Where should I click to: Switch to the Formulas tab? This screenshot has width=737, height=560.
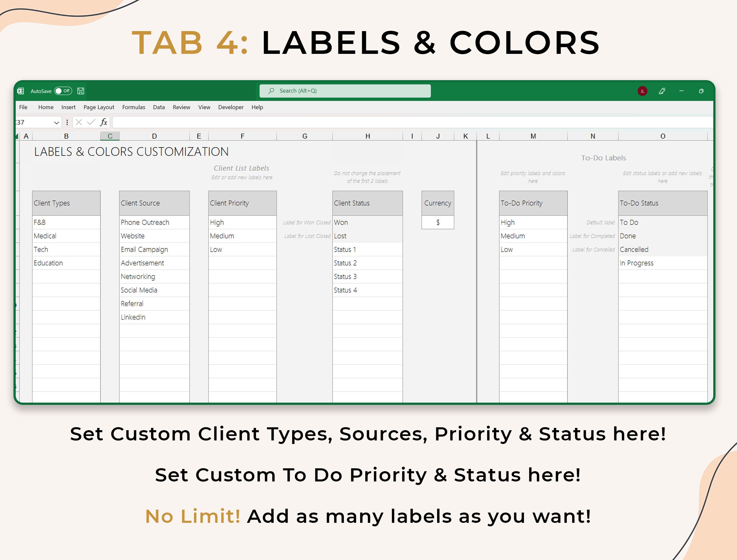tap(133, 107)
